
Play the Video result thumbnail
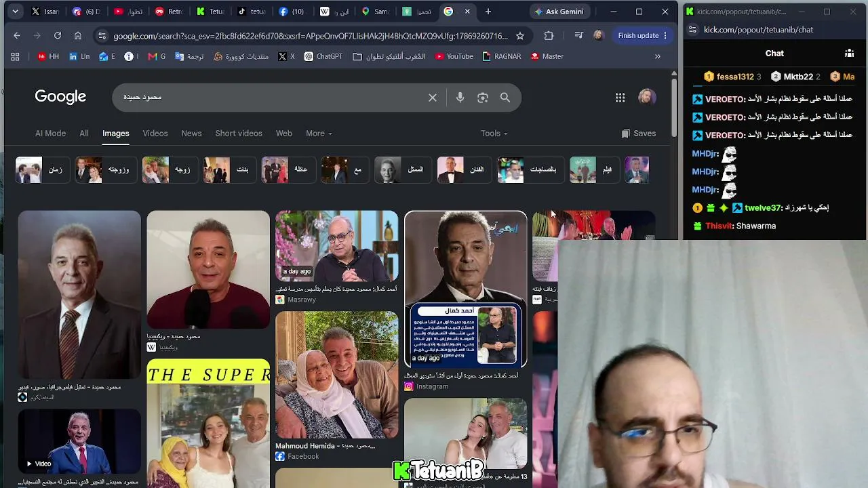(79, 441)
